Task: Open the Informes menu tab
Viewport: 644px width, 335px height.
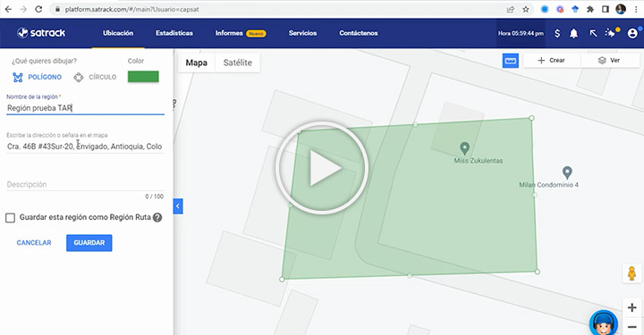Action: pyautogui.click(x=241, y=33)
